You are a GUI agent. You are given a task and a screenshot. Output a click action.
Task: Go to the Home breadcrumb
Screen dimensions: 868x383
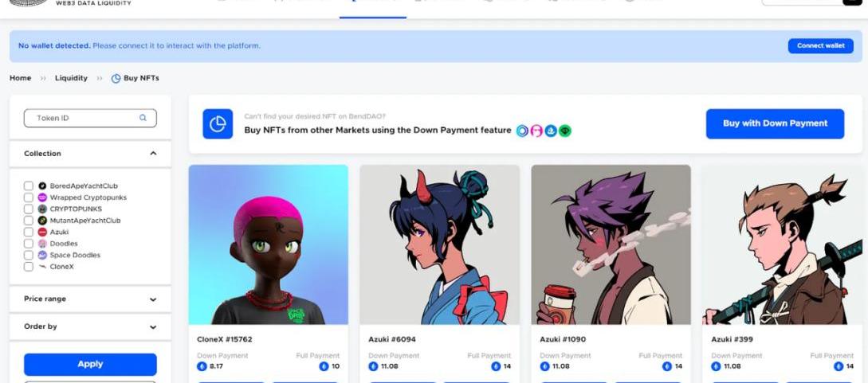coord(21,78)
